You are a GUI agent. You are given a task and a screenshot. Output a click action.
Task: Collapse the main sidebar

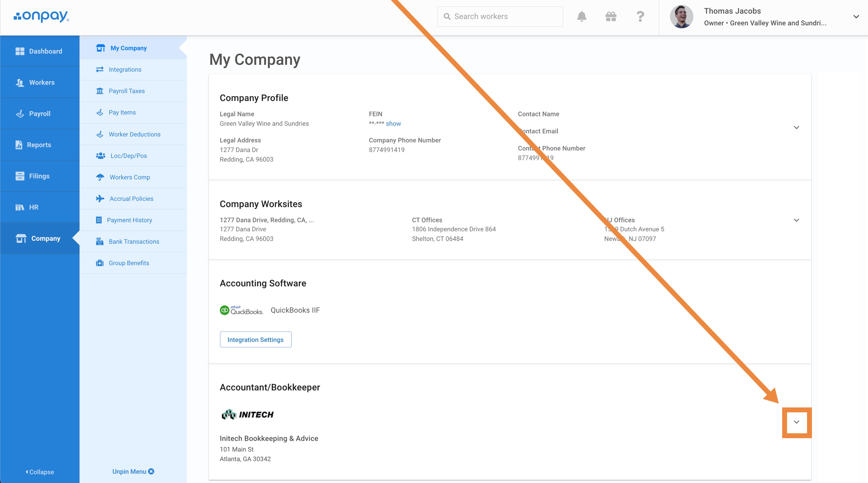40,472
